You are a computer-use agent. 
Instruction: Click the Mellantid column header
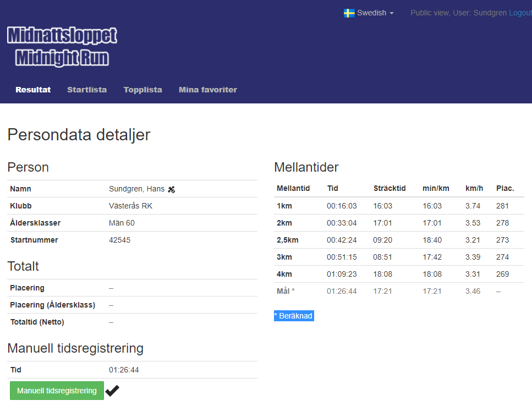click(x=293, y=188)
